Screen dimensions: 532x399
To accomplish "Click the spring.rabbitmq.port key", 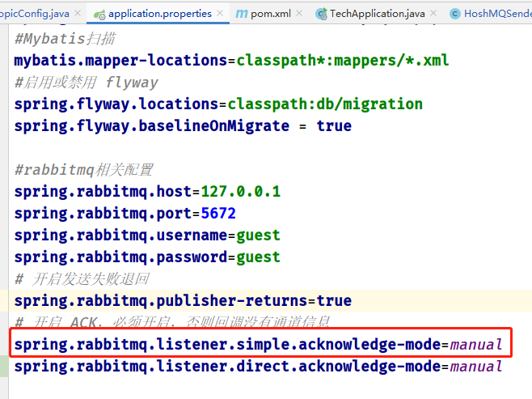I will pyautogui.click(x=103, y=213).
